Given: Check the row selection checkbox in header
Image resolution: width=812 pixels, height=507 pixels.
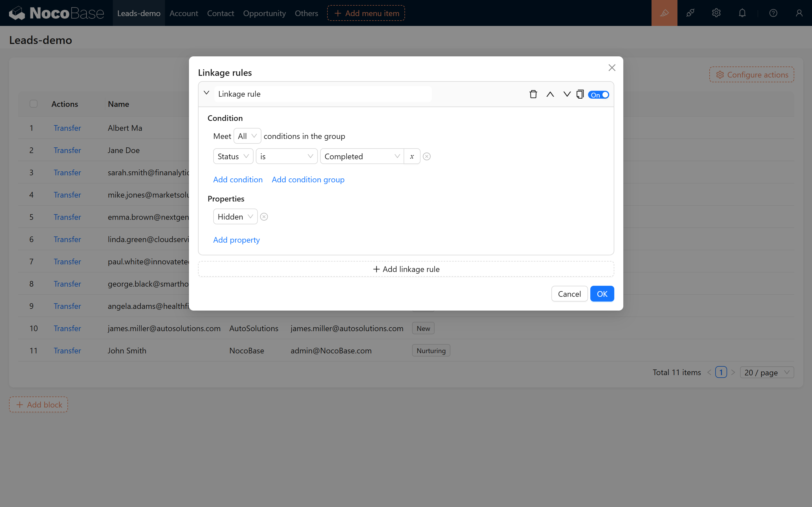Looking at the screenshot, I should click(x=33, y=103).
